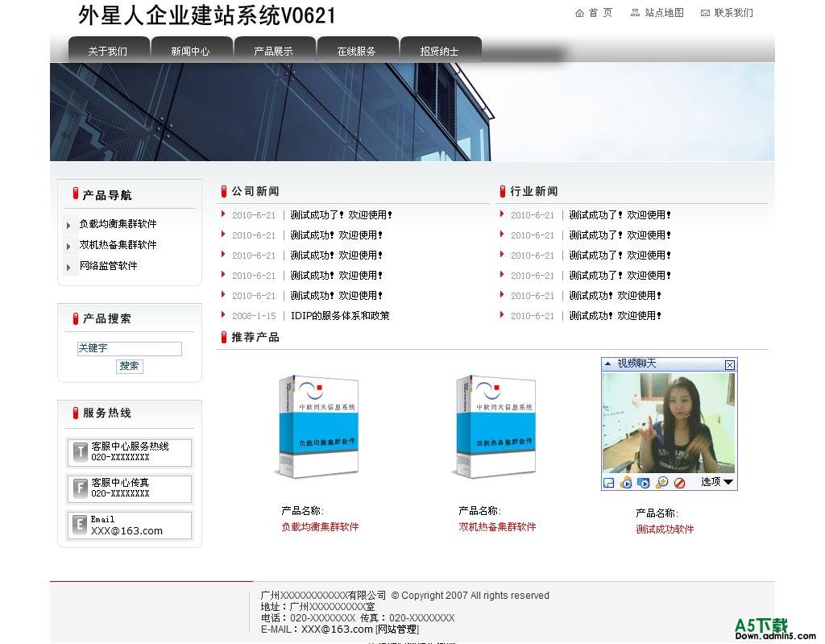Viewport: 825px width, 644px height.
Task: Open the 在线服务 navigation tab
Action: pos(357,51)
